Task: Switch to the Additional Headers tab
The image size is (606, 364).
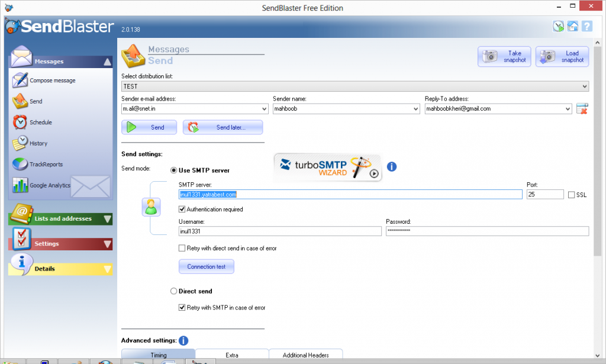Action: coord(305,355)
